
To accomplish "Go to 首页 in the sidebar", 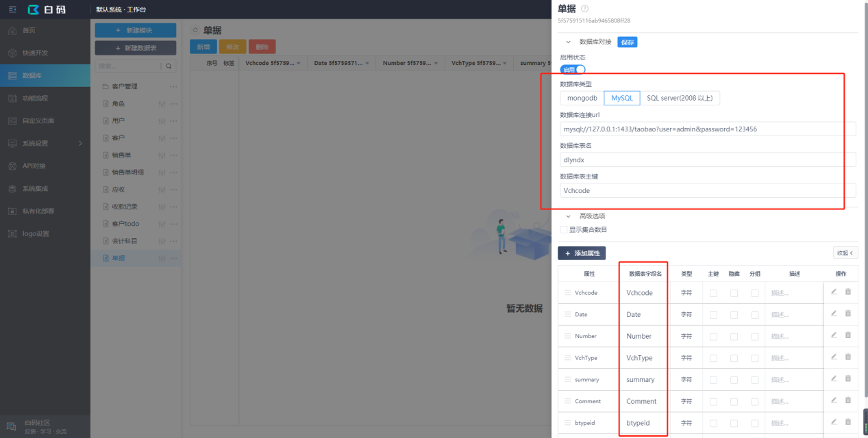I will point(45,30).
